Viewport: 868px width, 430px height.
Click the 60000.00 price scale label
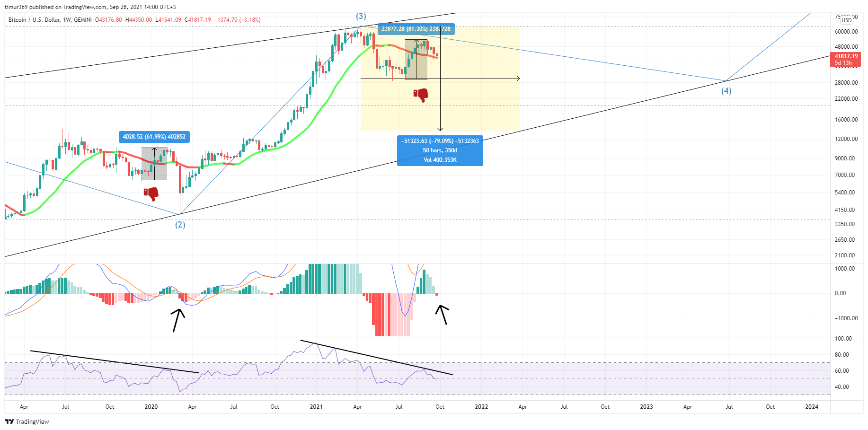pos(847,32)
